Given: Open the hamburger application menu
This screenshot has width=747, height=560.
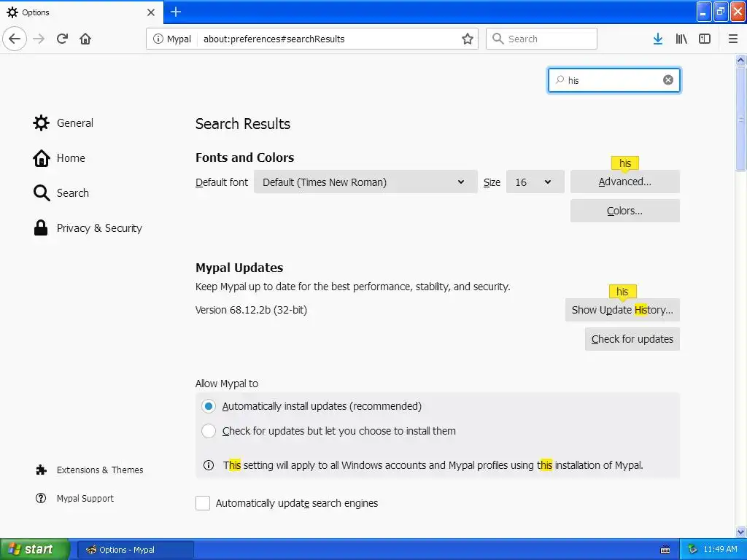Looking at the screenshot, I should [733, 39].
